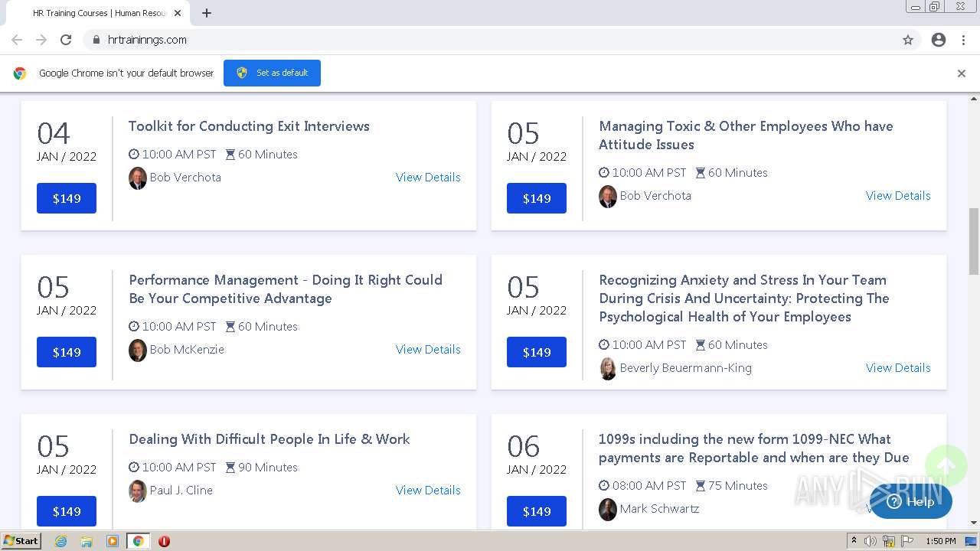Screen dimensions: 980x551
Task: Reload the page
Action: tap(66, 40)
